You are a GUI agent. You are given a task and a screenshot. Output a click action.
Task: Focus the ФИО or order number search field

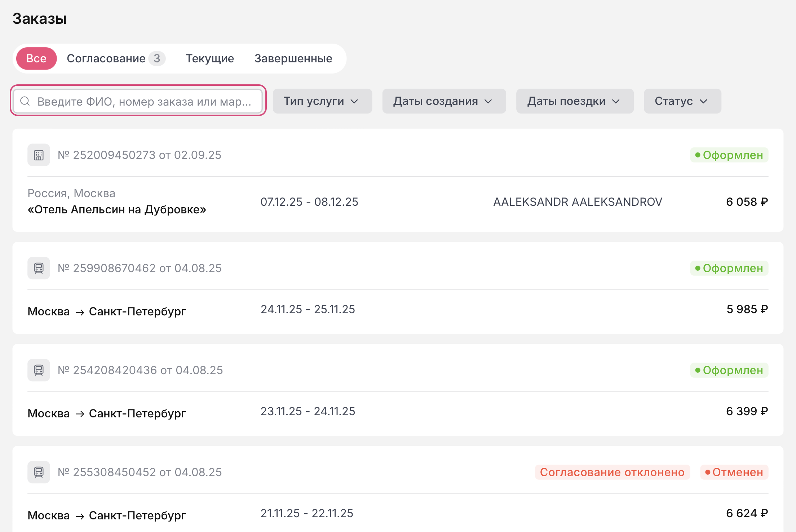144,101
